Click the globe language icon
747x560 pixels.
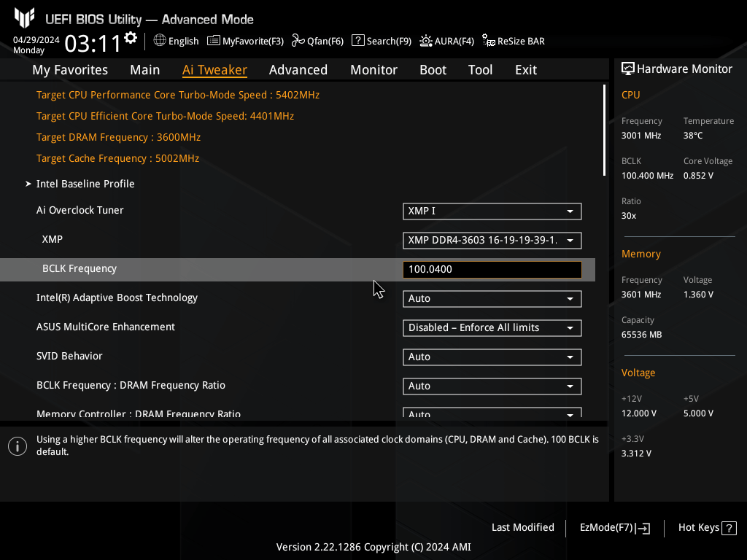coord(160,41)
